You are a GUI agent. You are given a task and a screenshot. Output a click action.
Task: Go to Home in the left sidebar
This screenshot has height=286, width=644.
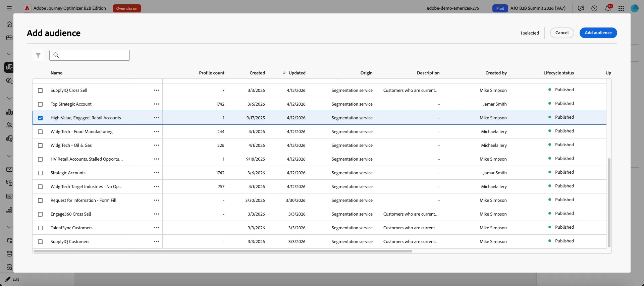pyautogui.click(x=9, y=24)
